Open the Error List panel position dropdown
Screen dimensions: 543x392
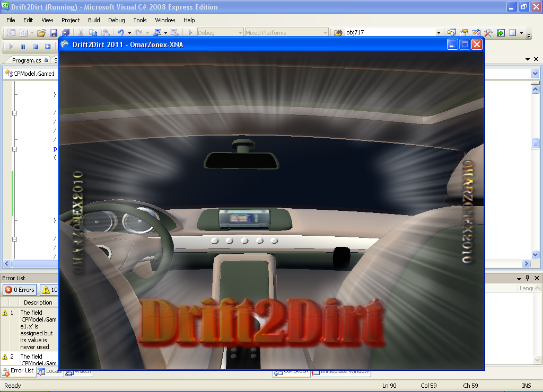click(519, 279)
